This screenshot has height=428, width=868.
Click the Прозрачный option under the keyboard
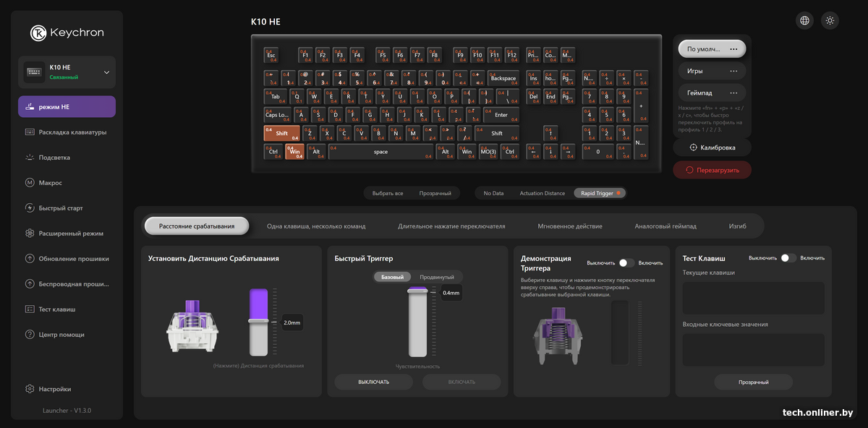pyautogui.click(x=435, y=193)
